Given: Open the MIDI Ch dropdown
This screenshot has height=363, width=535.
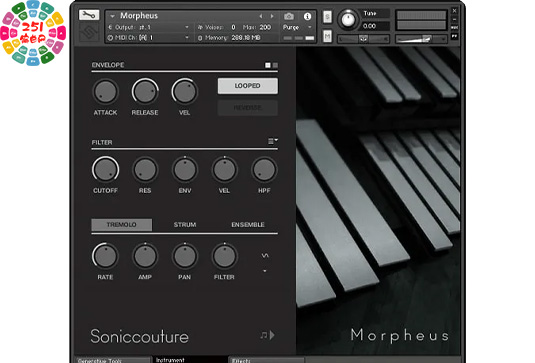Looking at the screenshot, I should click(187, 38).
